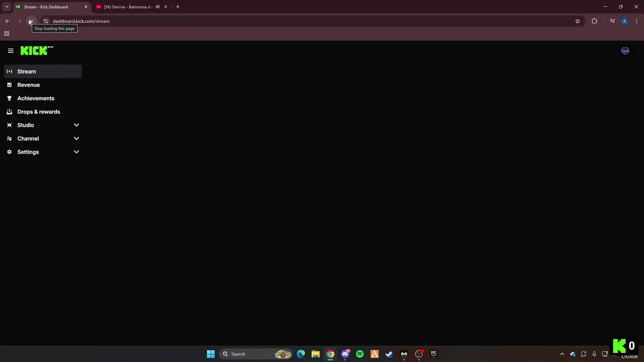The height and width of the screenshot is (362, 644).
Task: Go back in browser history
Action: (x=7, y=21)
